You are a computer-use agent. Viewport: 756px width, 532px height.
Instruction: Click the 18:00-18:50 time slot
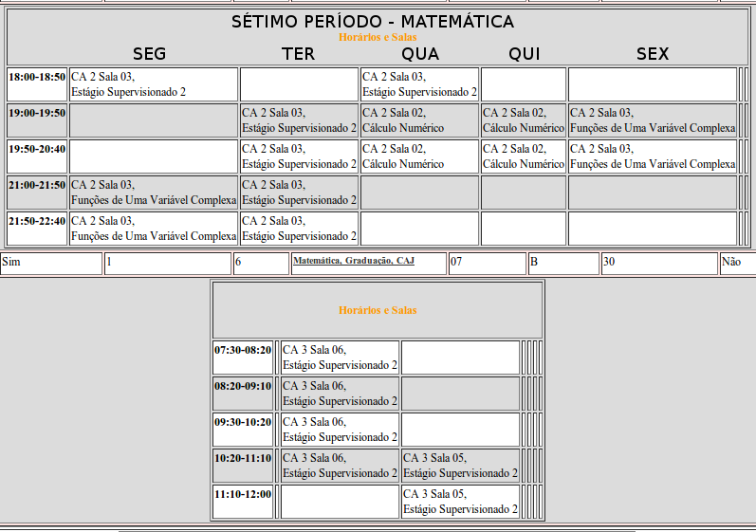37,84
